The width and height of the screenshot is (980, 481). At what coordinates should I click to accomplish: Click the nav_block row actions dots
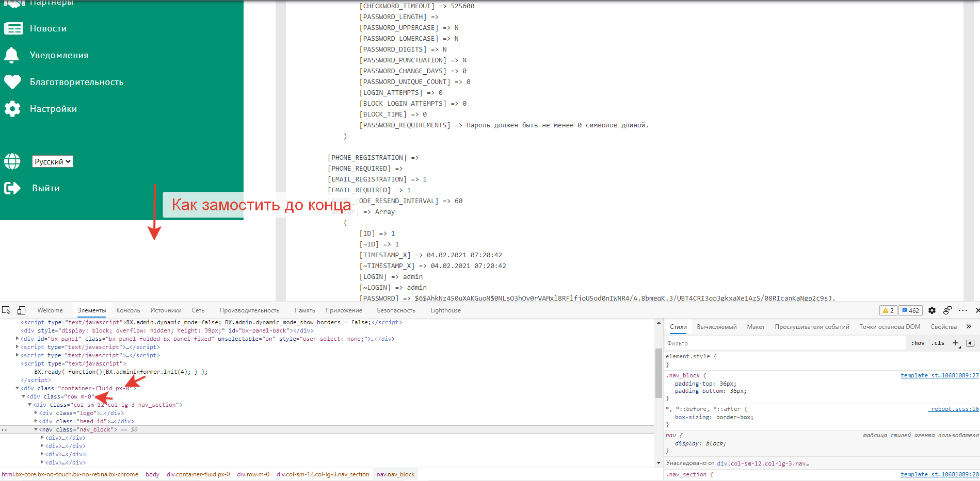[x=4, y=429]
